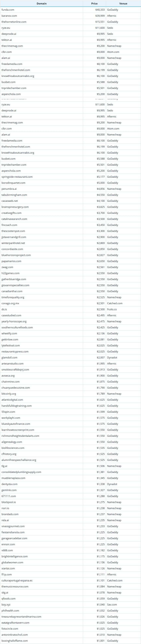Click the $40,333 price cell

pos(100,10)
